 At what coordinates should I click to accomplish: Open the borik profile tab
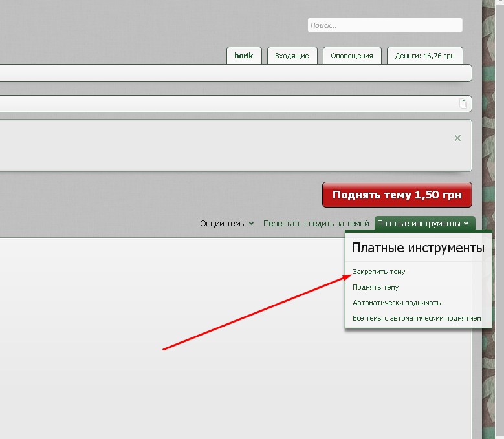coord(244,56)
